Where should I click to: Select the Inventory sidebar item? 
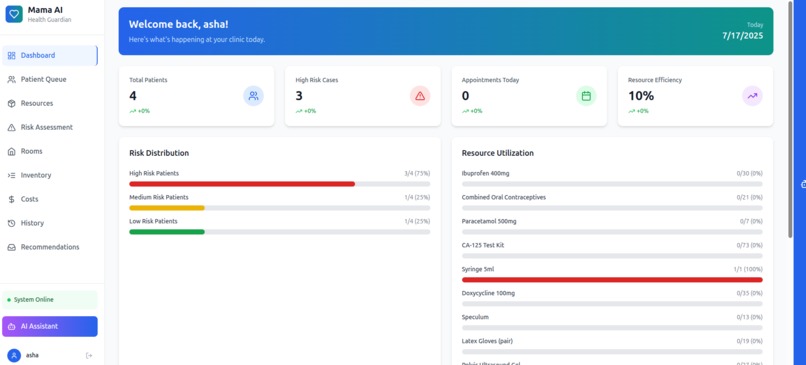[x=50, y=175]
